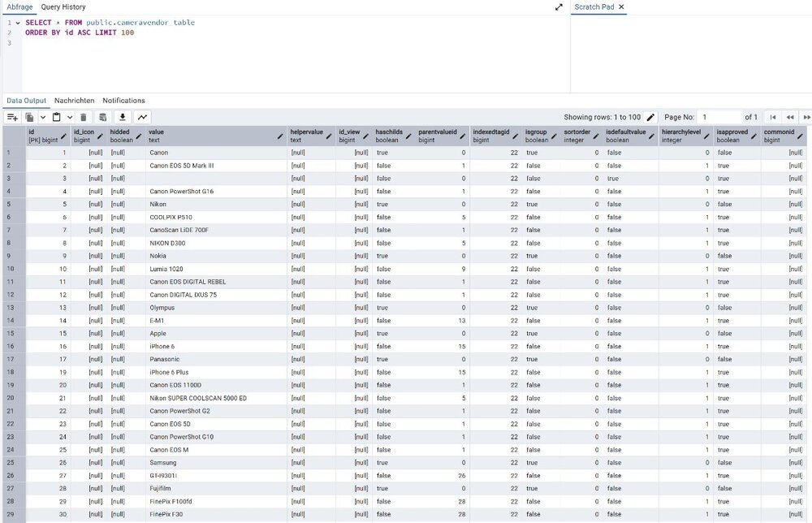Close the Scratch Pad tab
The image size is (812, 523).
(x=621, y=6)
